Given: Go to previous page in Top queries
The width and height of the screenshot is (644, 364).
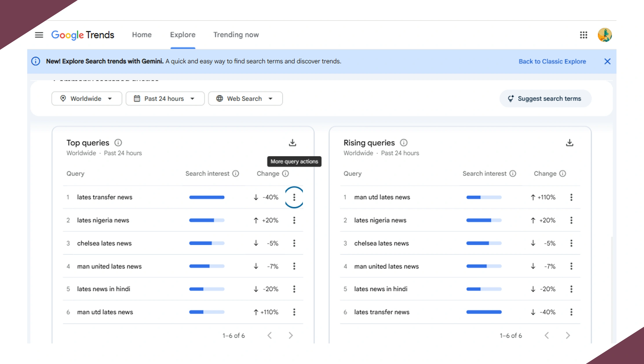Looking at the screenshot, I should click(x=270, y=335).
